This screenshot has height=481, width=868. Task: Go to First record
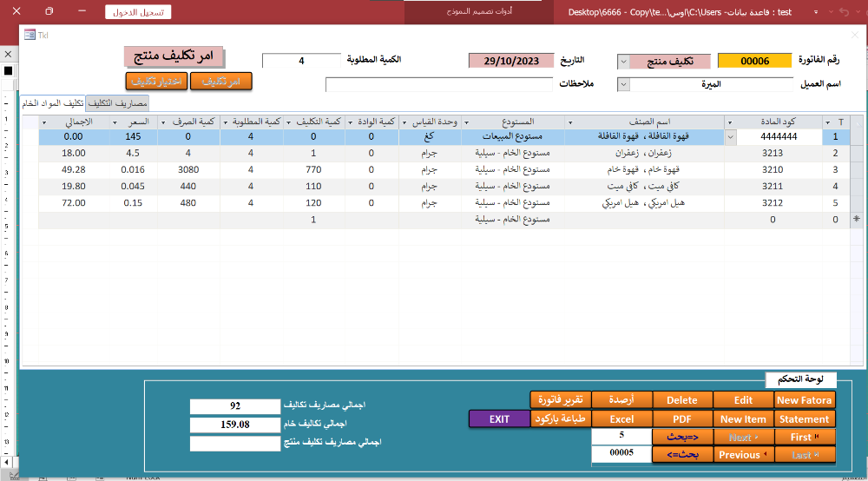click(805, 437)
